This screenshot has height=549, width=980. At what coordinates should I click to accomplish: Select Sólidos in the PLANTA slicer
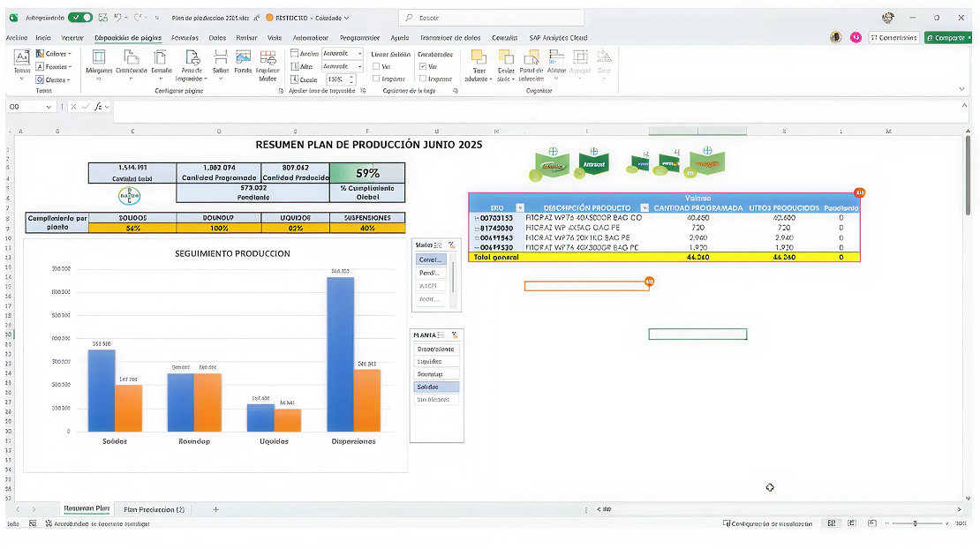(436, 387)
